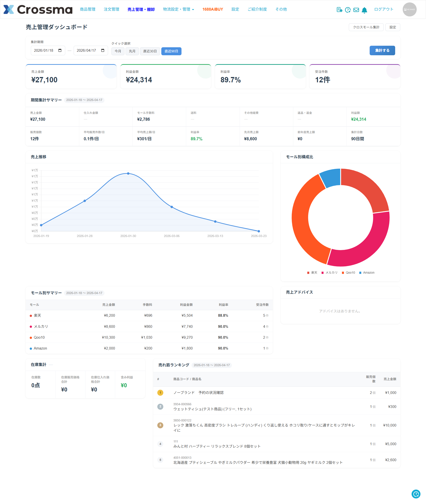426x504 pixels.
Task: Open the start date calendar picker icon
Action: pos(60,50)
